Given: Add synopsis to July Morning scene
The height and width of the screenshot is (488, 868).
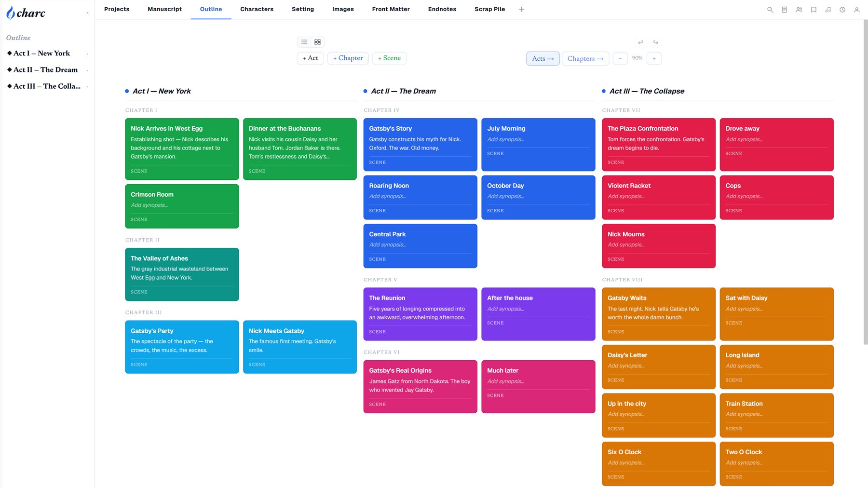Looking at the screenshot, I should pyautogui.click(x=505, y=139).
